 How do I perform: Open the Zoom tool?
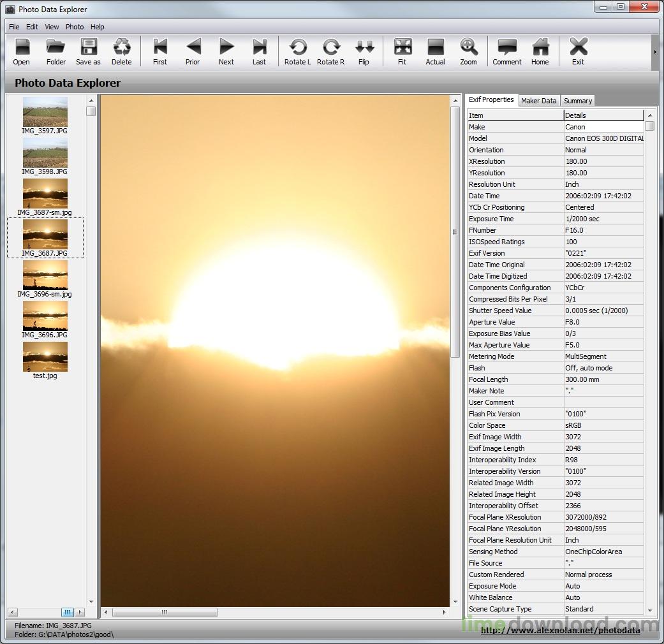coord(469,51)
